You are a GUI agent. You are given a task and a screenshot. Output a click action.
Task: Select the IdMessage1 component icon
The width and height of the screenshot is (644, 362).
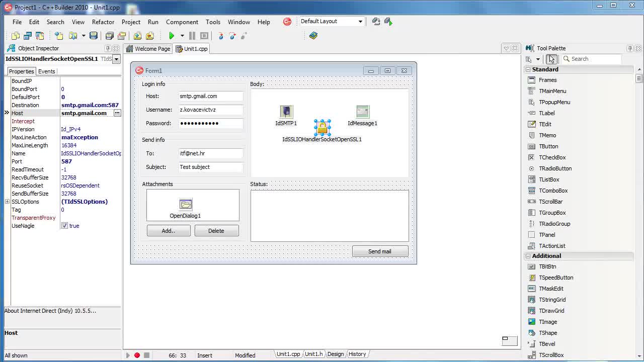[x=362, y=112]
